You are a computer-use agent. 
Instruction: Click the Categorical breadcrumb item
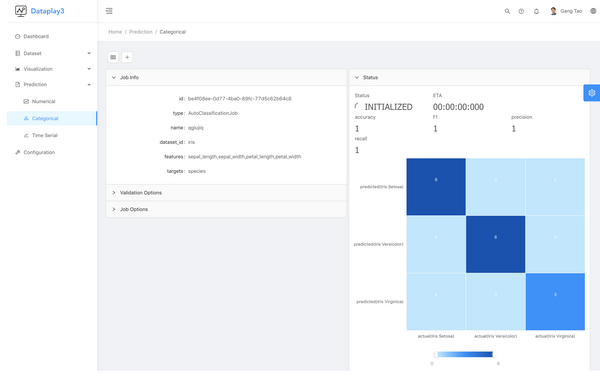click(x=173, y=32)
